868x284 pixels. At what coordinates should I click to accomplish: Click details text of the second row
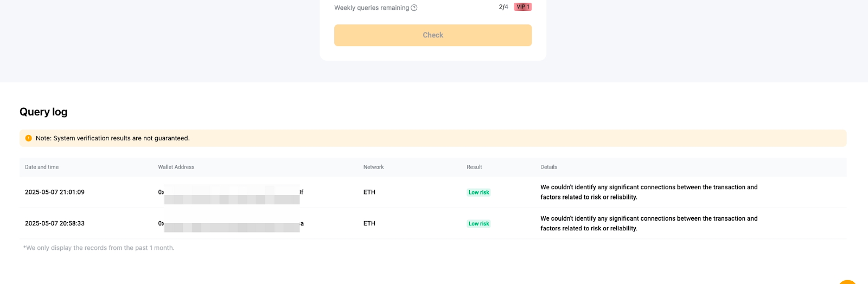coord(648,223)
